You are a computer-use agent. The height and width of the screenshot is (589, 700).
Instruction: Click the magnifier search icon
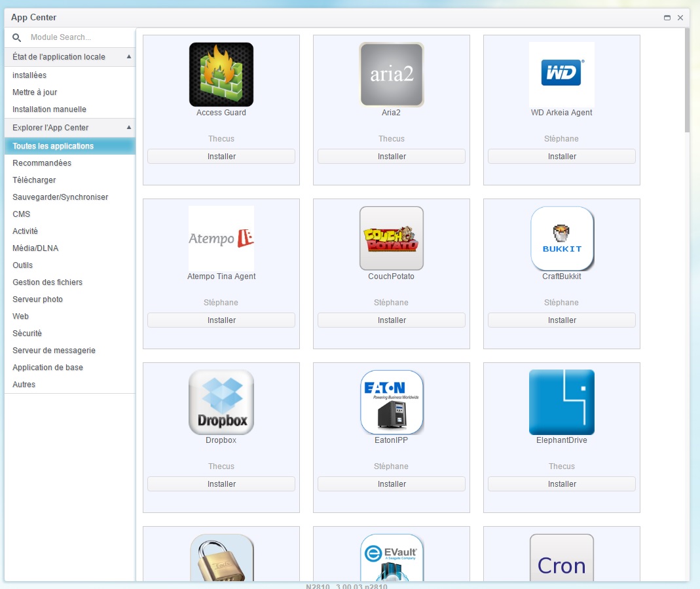point(17,38)
